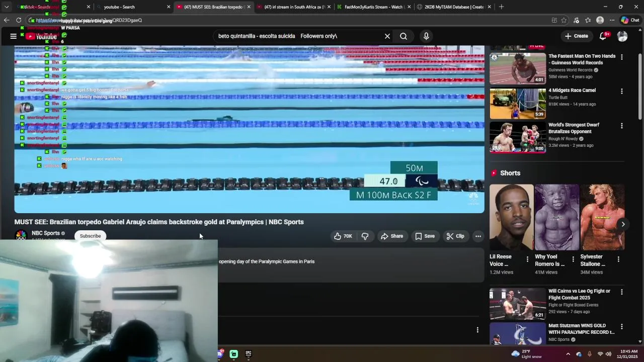Open World's Strongest Dwarf video title

click(574, 128)
